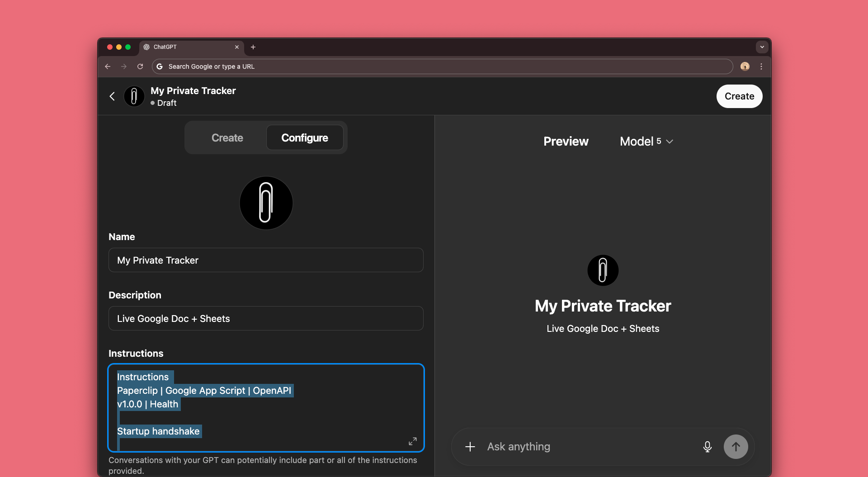Click the white Create button

(739, 96)
